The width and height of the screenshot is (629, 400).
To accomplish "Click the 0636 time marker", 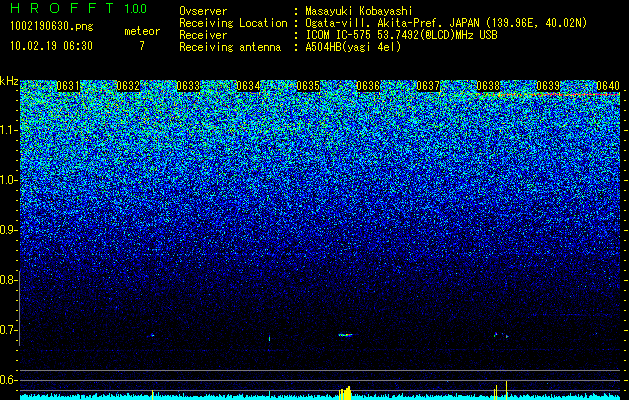I will (368, 86).
